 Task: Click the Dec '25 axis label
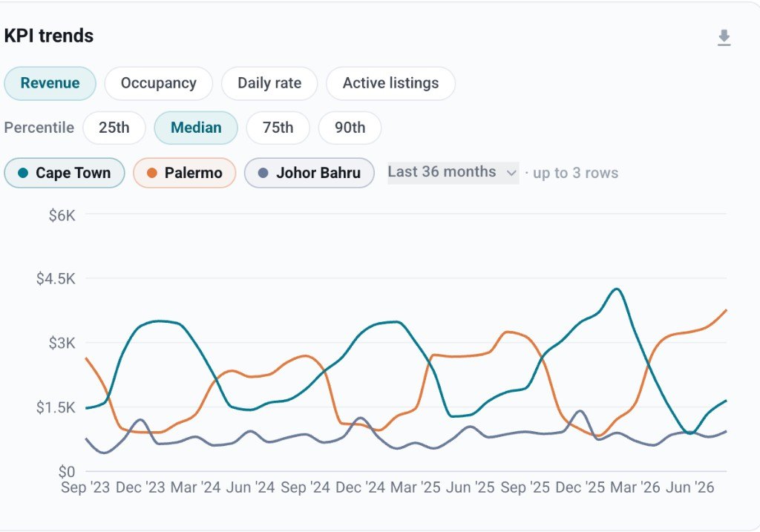[580, 487]
